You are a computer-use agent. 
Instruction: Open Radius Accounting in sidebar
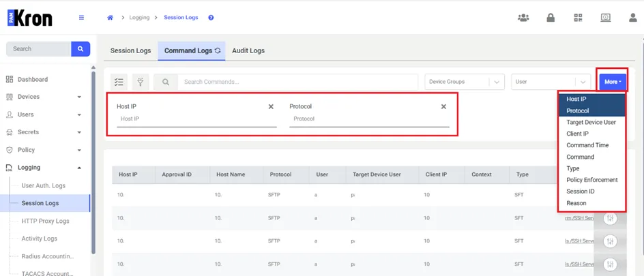pyautogui.click(x=48, y=257)
